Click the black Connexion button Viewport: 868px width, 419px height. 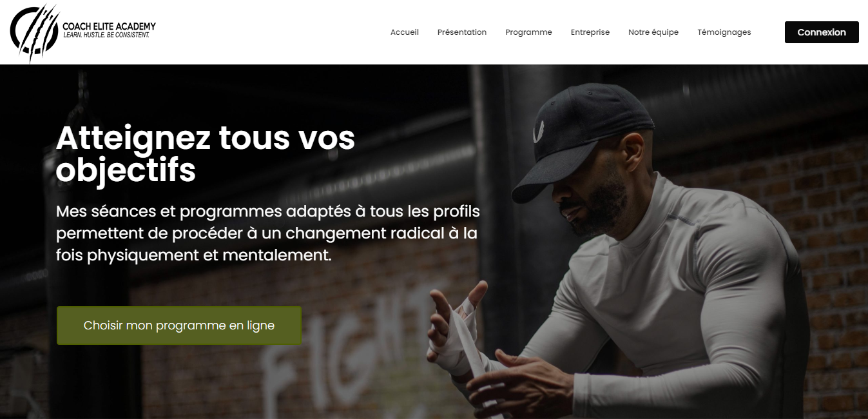coord(822,32)
